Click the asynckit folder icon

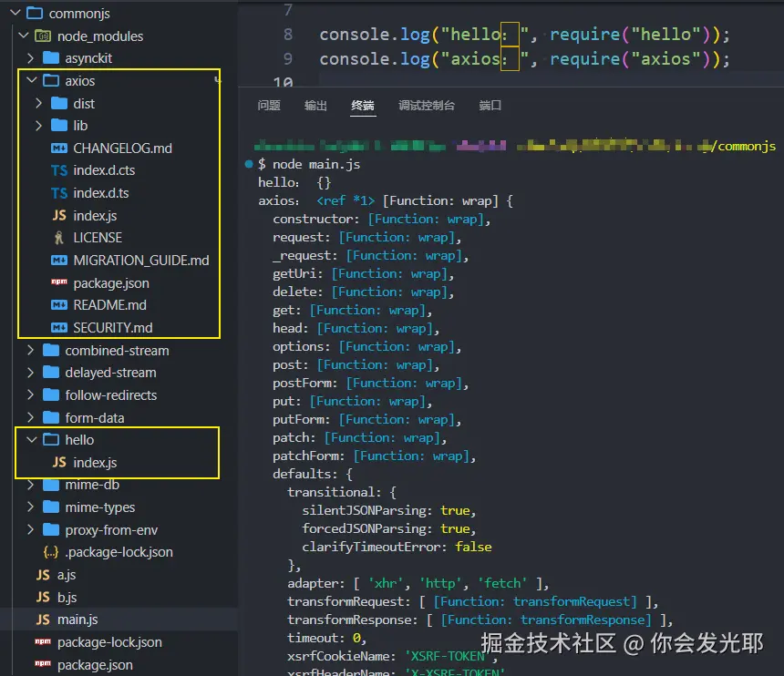coord(51,58)
